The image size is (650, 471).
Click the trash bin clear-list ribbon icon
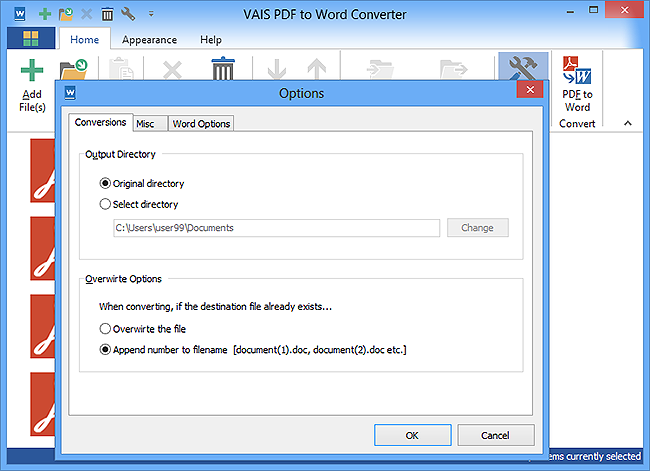(x=223, y=68)
